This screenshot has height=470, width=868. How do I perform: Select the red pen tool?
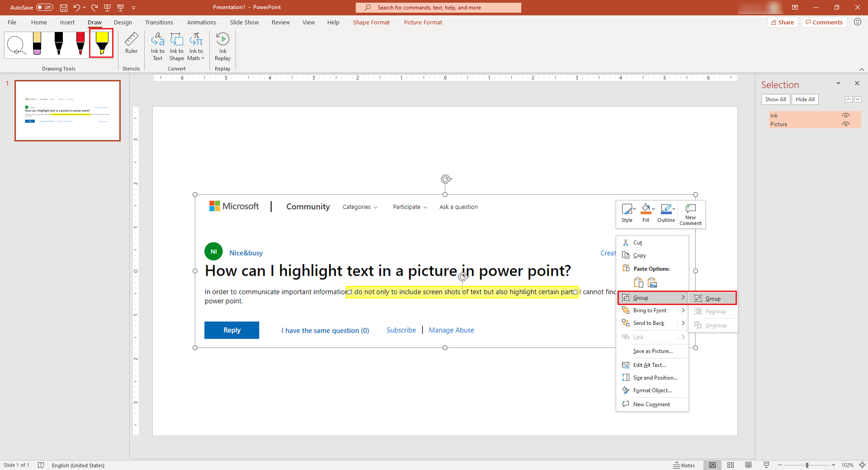pos(80,43)
